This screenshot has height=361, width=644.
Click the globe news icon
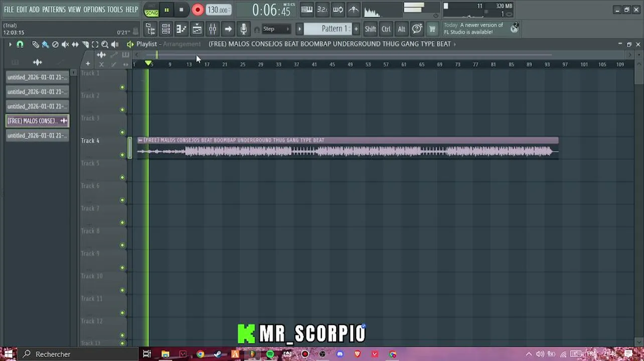514,29
